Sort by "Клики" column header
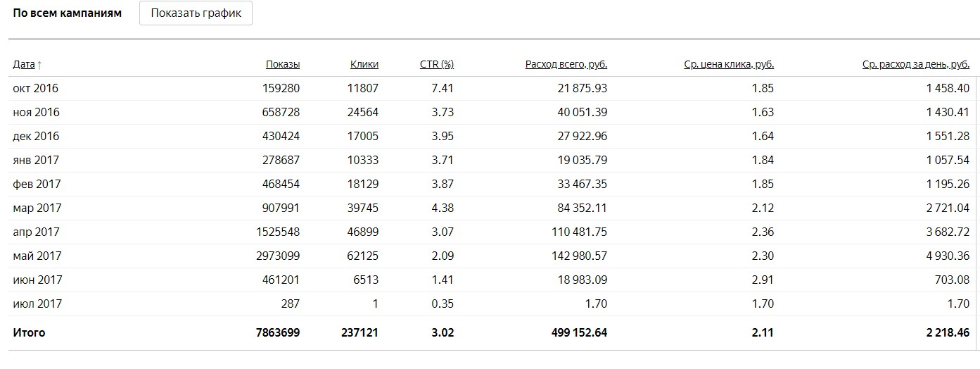 [x=364, y=64]
